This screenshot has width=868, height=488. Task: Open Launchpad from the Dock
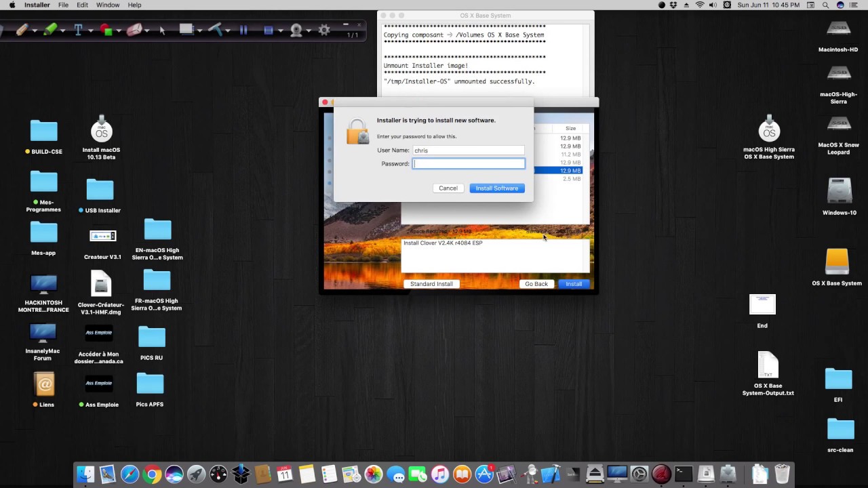tap(196, 474)
